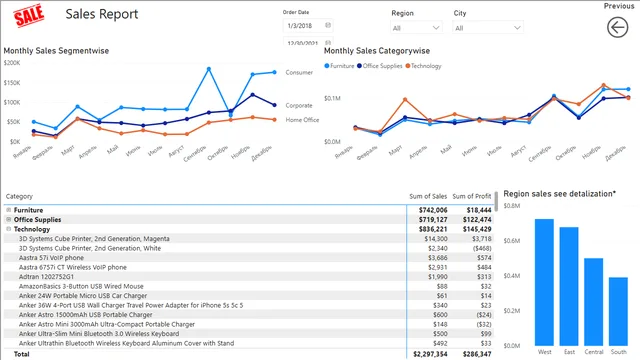Select row 3D Systems Cube Printer White
This screenshot has height=360, width=640.
[x=248, y=248]
